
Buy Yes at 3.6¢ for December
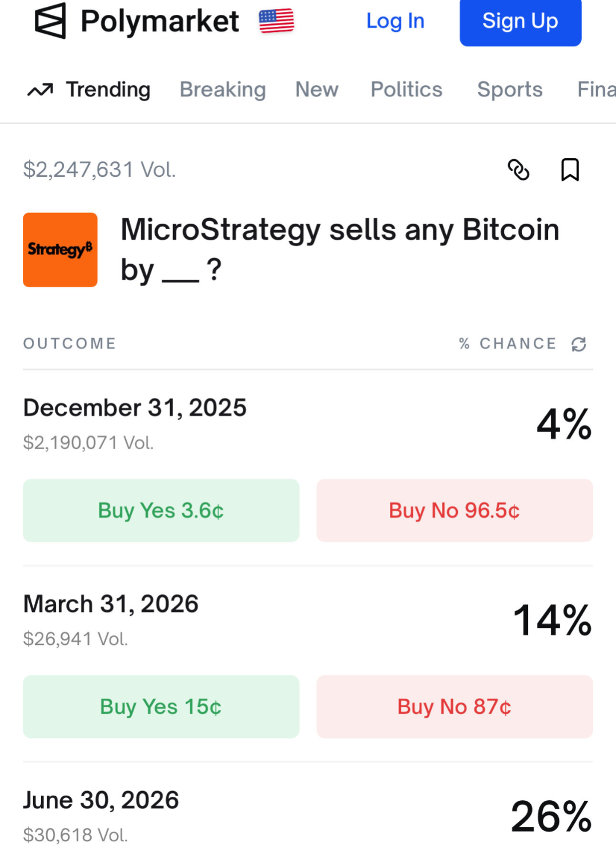161,510
